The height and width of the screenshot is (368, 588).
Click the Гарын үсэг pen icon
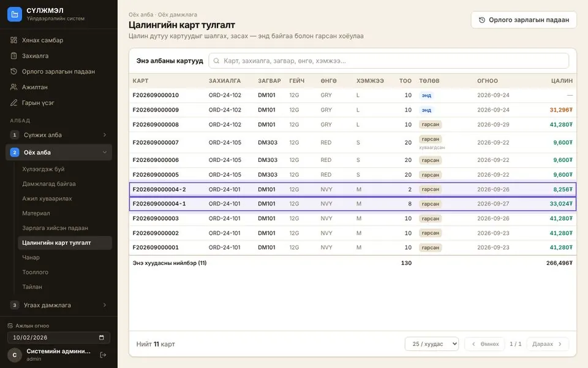click(x=14, y=102)
